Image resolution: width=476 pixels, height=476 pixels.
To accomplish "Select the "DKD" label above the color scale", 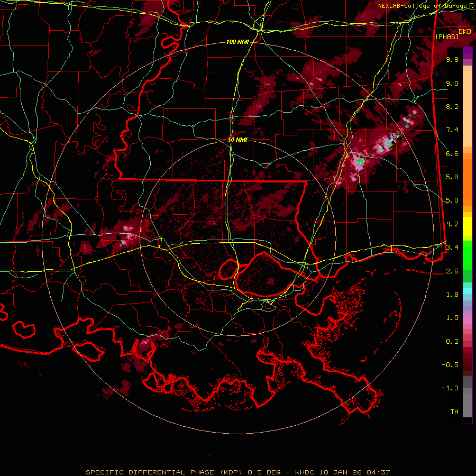I will click(x=465, y=32).
